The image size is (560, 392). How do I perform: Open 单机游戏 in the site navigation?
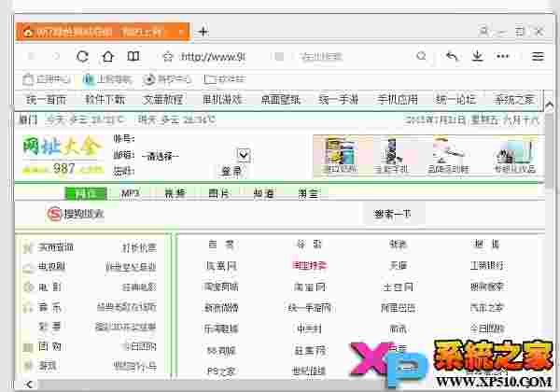click(x=222, y=99)
